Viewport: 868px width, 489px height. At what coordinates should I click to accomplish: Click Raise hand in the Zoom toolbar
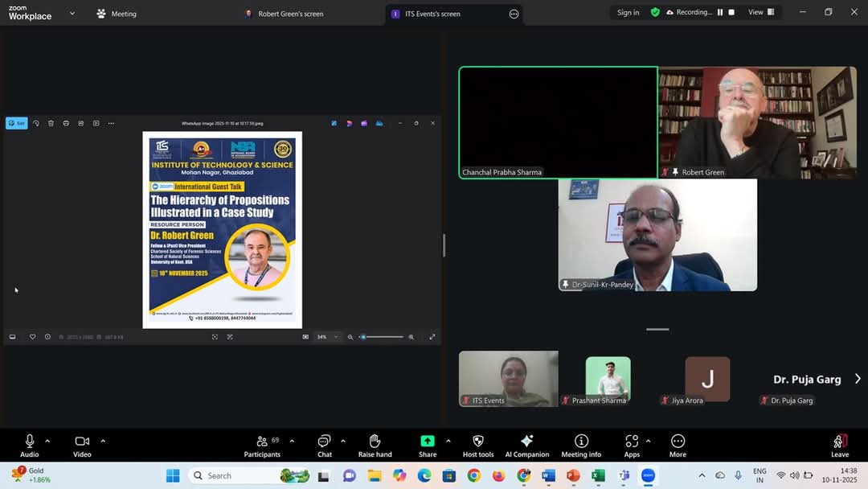pos(375,445)
